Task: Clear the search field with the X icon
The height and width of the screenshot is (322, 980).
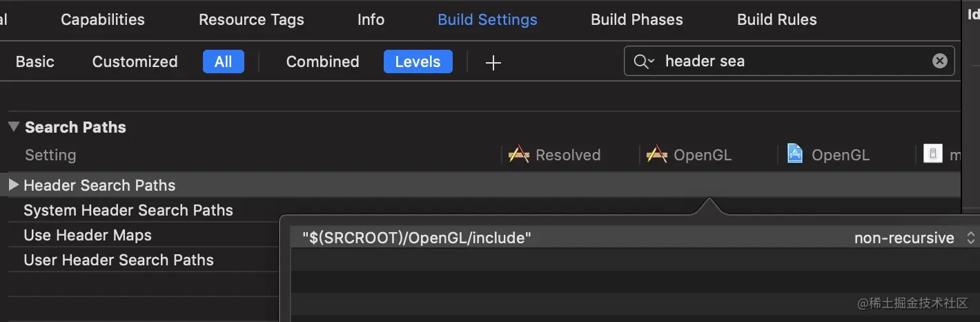Action: coord(939,61)
